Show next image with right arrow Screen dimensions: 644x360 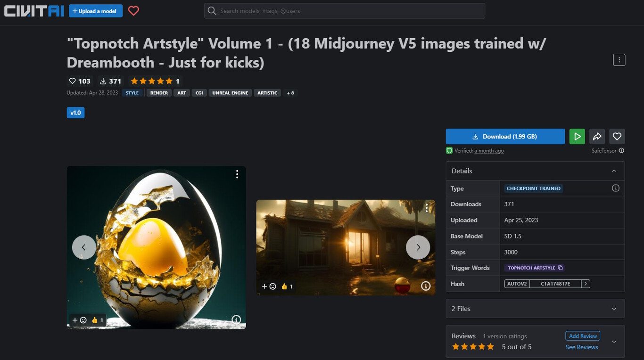[x=418, y=247]
